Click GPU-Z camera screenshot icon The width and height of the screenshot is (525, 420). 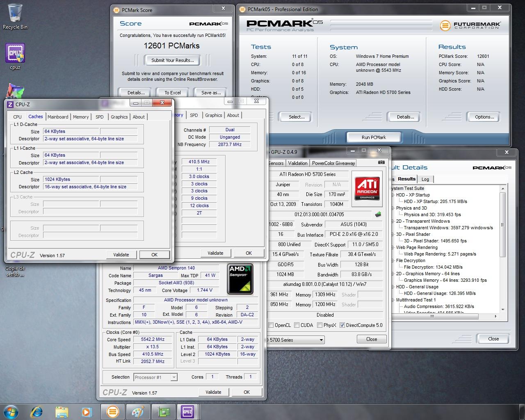pyautogui.click(x=381, y=162)
